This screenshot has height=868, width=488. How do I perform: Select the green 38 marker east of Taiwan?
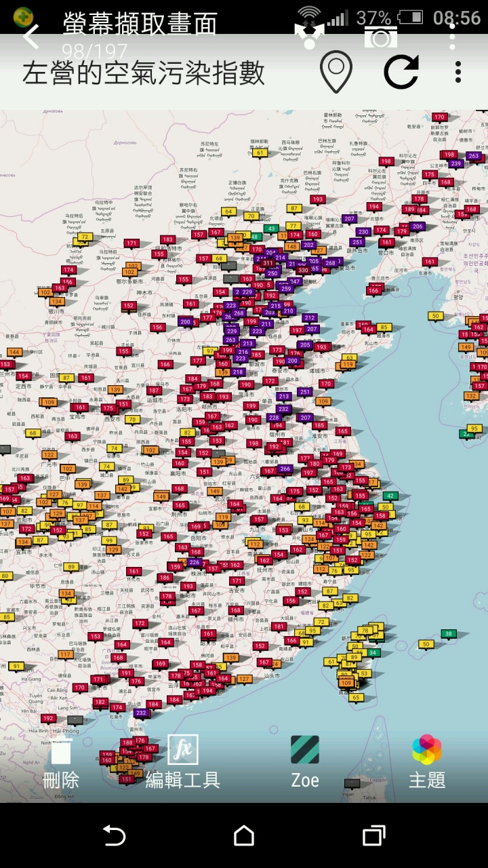point(449,634)
